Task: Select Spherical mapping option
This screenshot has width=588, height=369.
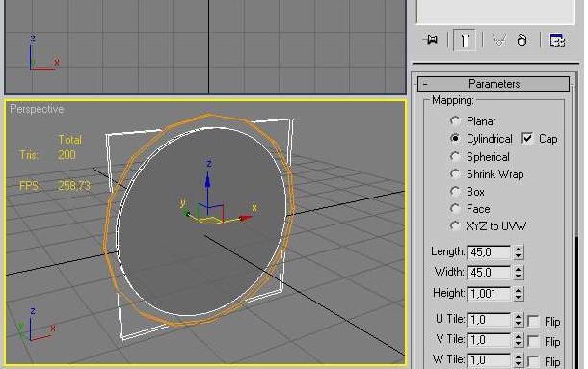Action: pos(455,156)
